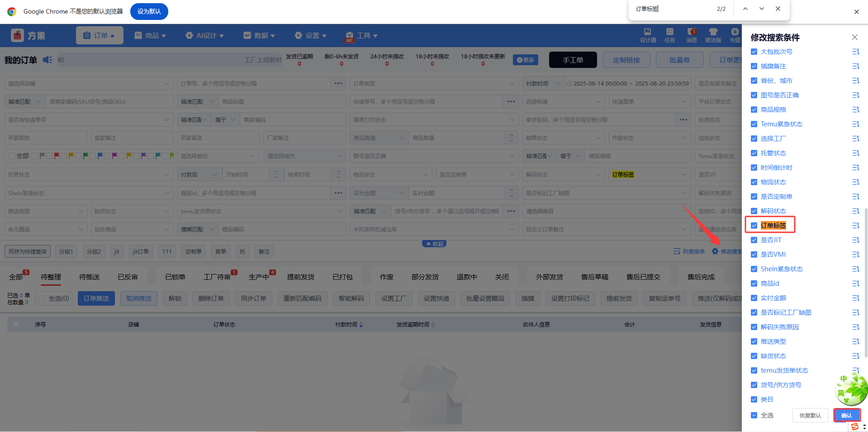Open the 订单标签 filter dropdown
This screenshot has width=868, height=432.
click(650, 174)
